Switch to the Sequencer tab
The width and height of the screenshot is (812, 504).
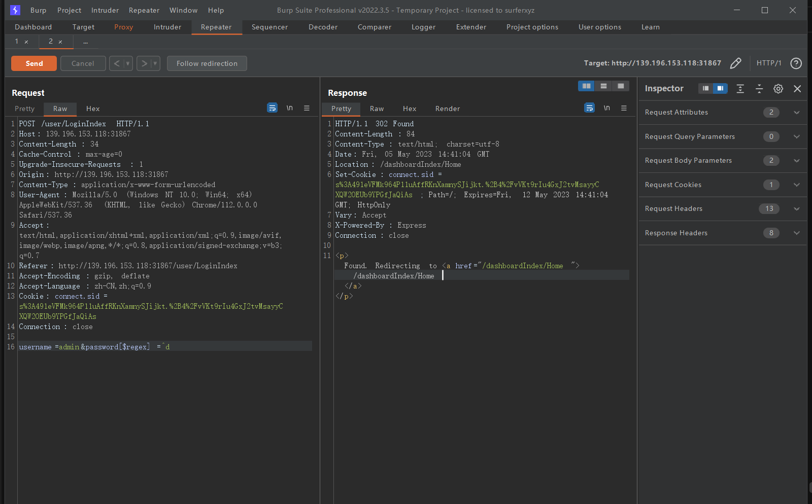[269, 27]
